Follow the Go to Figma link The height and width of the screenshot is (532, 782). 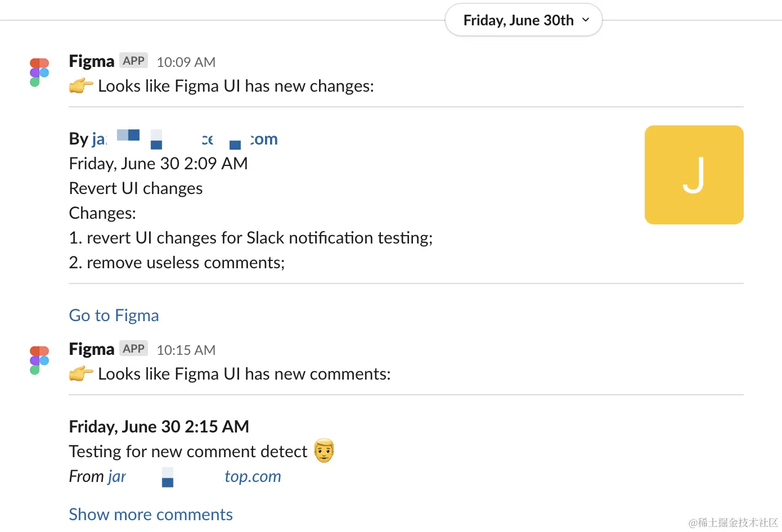pos(114,315)
